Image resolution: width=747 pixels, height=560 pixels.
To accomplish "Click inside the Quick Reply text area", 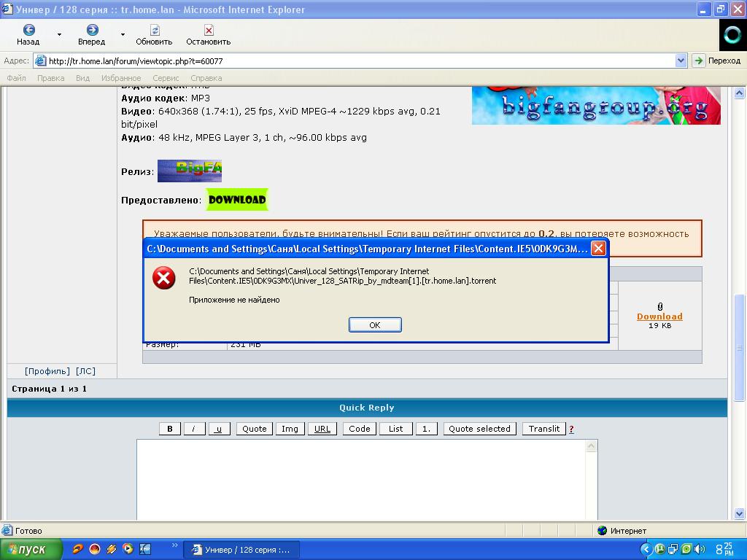I will point(361,480).
